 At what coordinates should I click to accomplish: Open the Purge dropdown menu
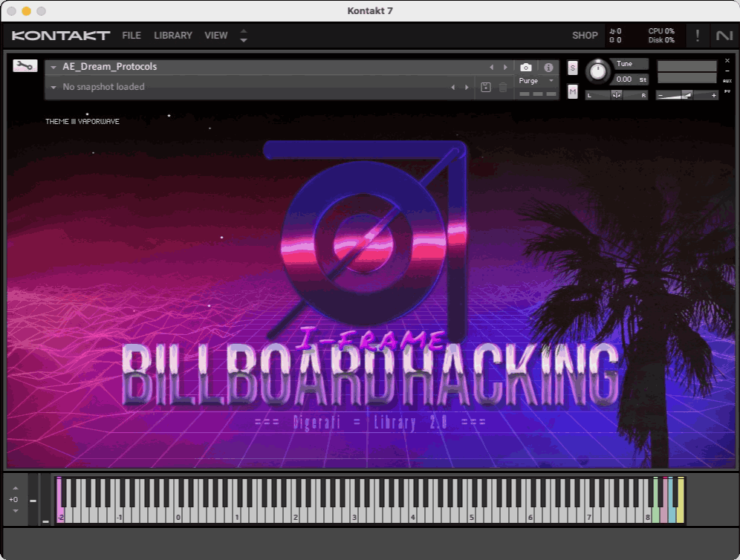click(536, 81)
